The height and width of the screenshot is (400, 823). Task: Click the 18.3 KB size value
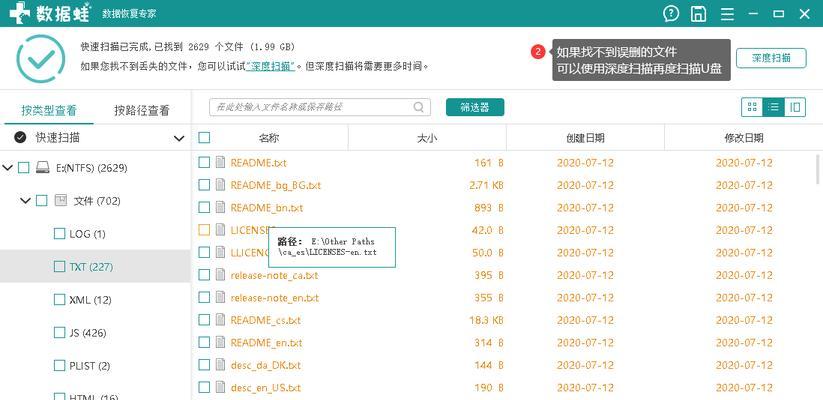pyautogui.click(x=487, y=320)
